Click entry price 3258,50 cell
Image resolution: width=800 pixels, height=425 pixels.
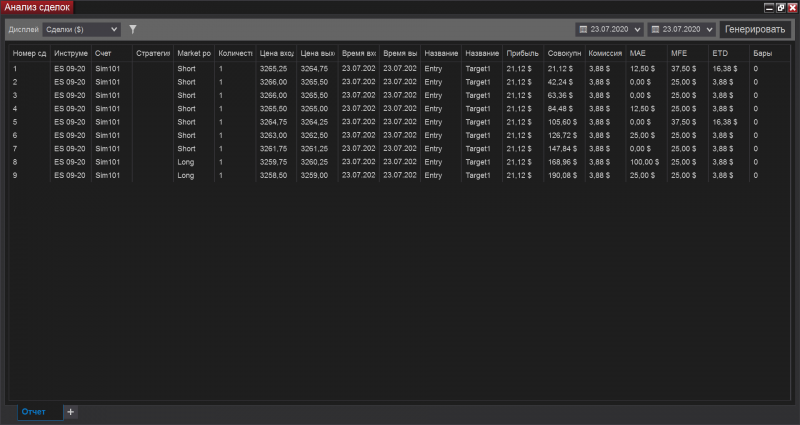[277, 175]
